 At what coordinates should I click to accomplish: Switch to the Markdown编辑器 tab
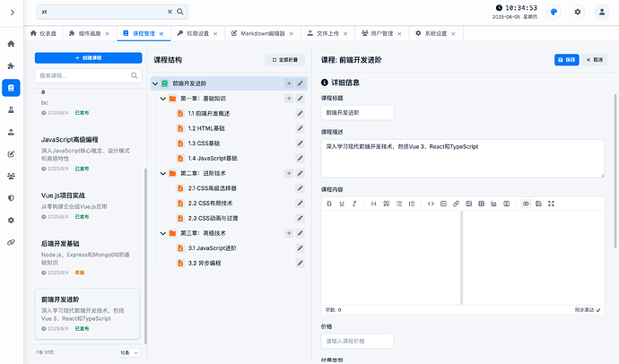click(263, 34)
